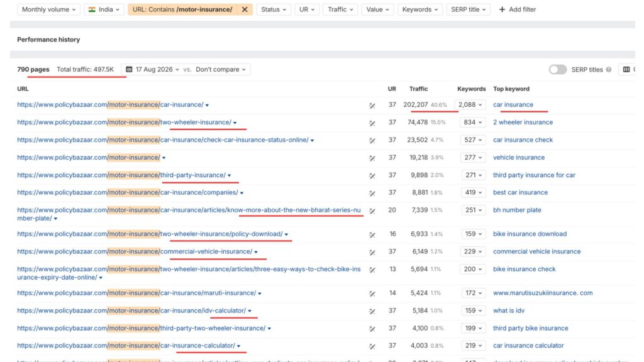This screenshot has width=644, height=362.
Task: Open the 'bh number plate' top keyword
Action: click(x=517, y=210)
